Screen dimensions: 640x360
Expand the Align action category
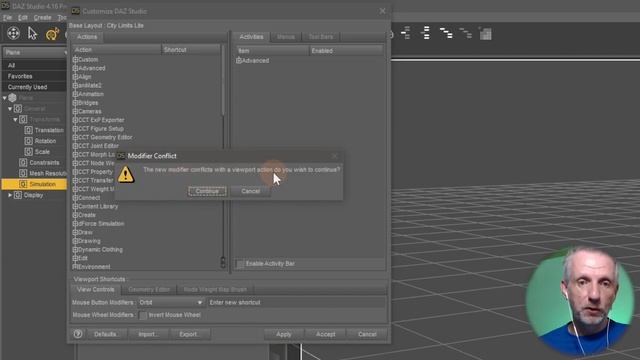tap(75, 77)
